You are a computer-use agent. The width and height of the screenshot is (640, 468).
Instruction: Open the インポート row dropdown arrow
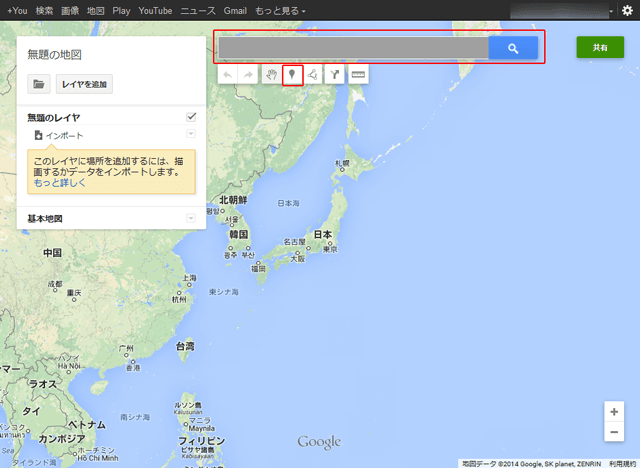pos(191,134)
